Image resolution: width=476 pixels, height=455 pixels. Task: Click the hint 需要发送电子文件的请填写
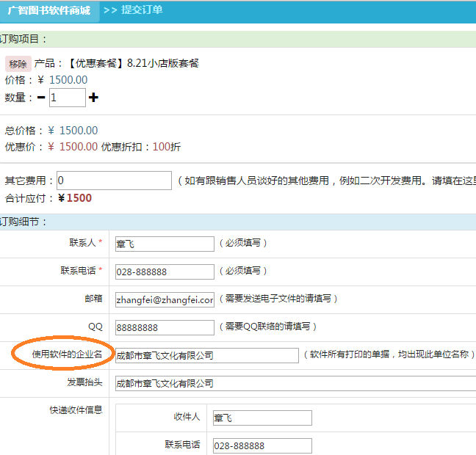tap(278, 299)
